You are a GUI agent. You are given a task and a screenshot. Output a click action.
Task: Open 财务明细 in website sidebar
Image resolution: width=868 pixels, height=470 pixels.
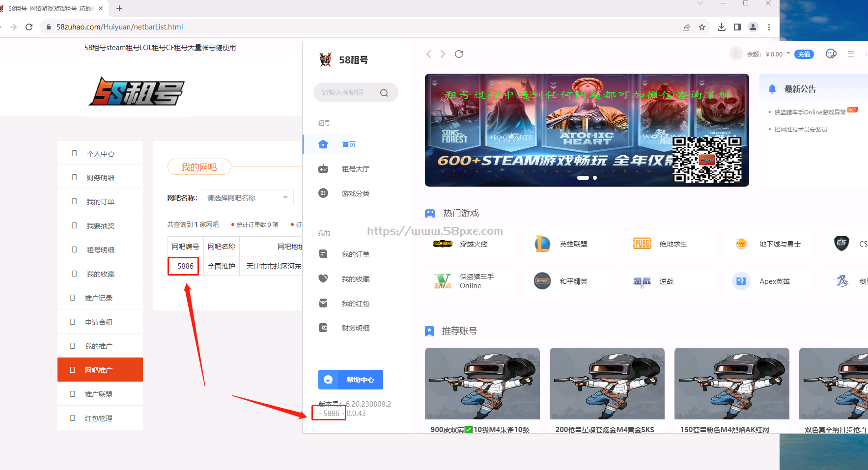point(100,177)
